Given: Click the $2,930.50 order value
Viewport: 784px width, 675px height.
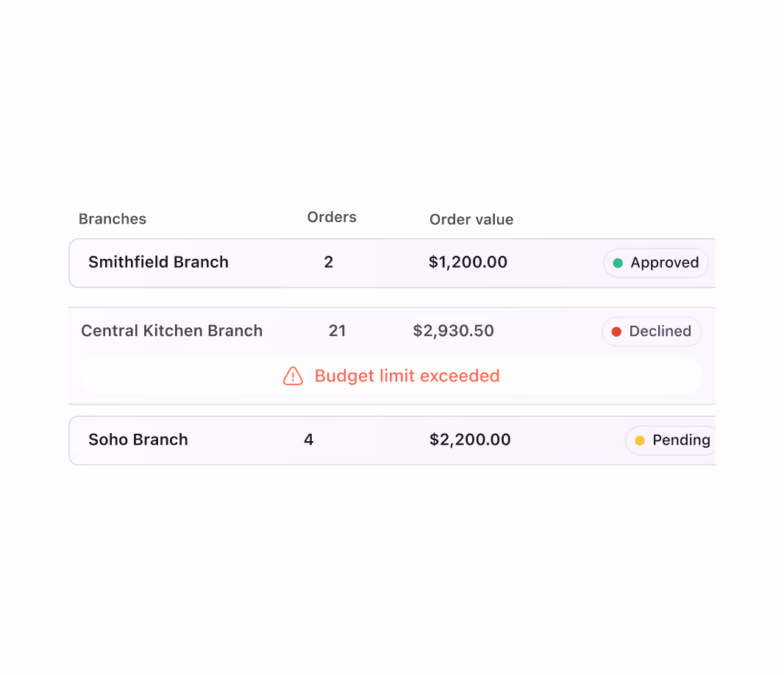Looking at the screenshot, I should (x=454, y=330).
